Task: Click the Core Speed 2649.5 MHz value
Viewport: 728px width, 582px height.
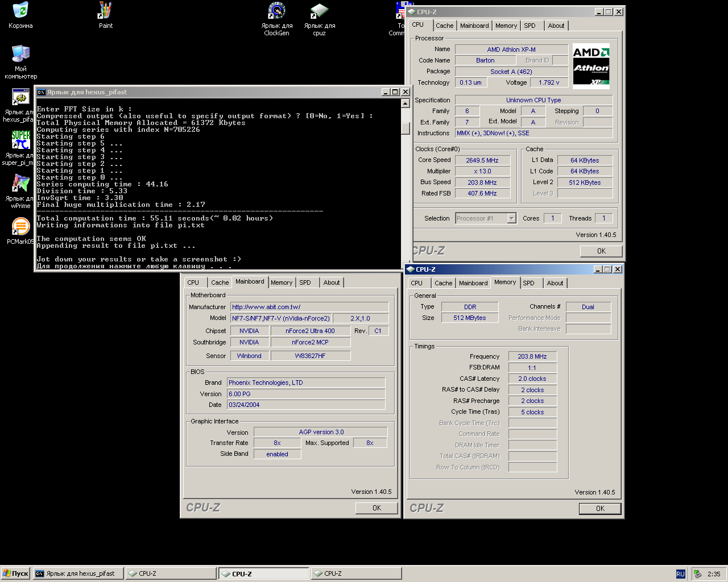Action: coord(482,160)
